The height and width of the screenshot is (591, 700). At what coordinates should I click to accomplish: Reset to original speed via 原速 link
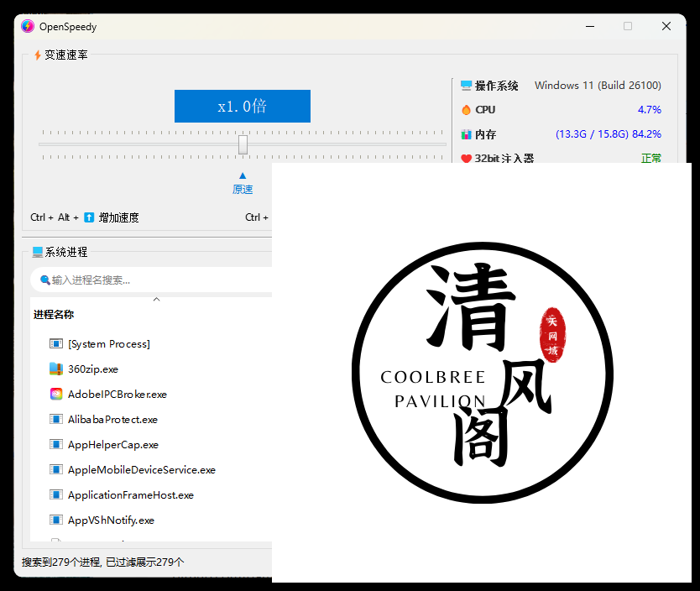pos(243,190)
